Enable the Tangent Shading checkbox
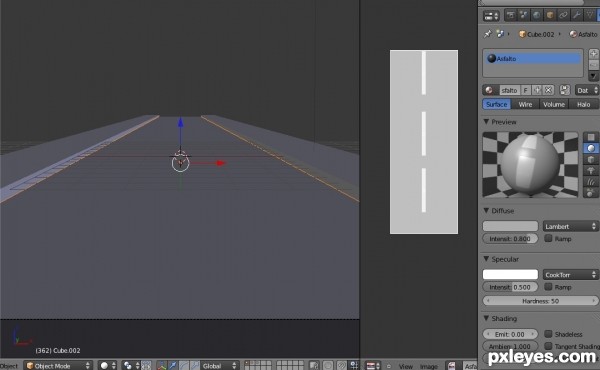 pyautogui.click(x=548, y=346)
